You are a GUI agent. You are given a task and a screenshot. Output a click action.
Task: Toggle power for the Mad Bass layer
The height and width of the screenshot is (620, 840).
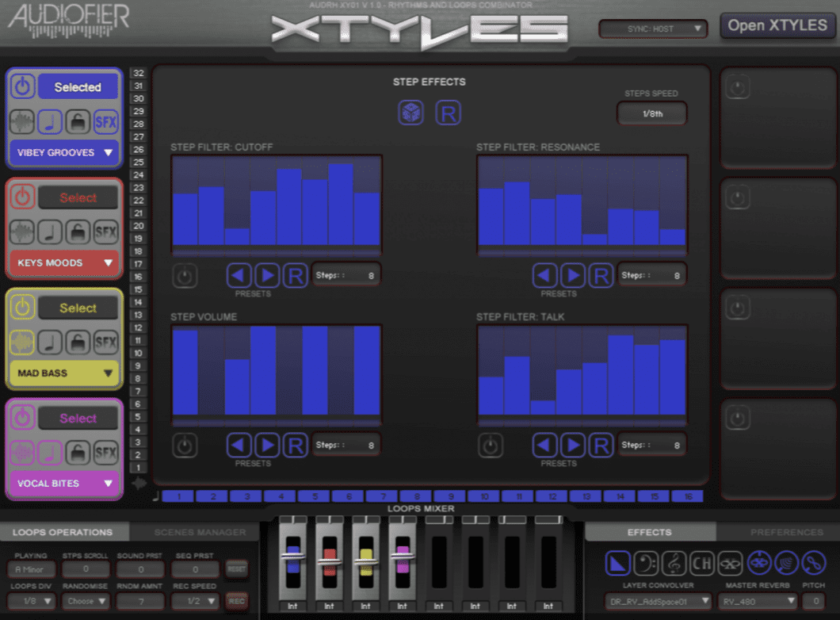pos(22,307)
